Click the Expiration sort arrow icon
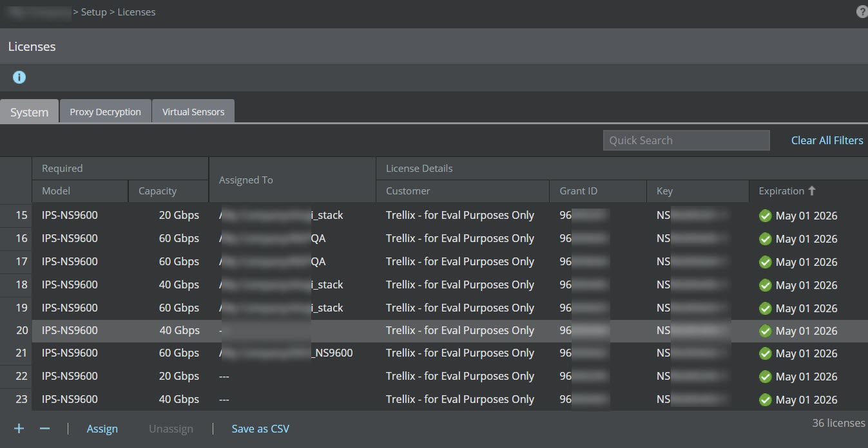This screenshot has width=868, height=448. pyautogui.click(x=812, y=191)
